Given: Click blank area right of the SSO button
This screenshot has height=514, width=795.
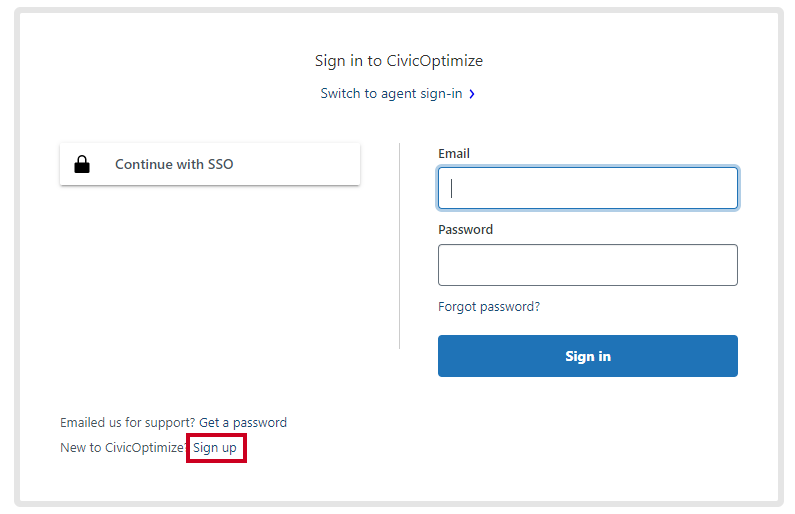Looking at the screenshot, I should [379, 164].
